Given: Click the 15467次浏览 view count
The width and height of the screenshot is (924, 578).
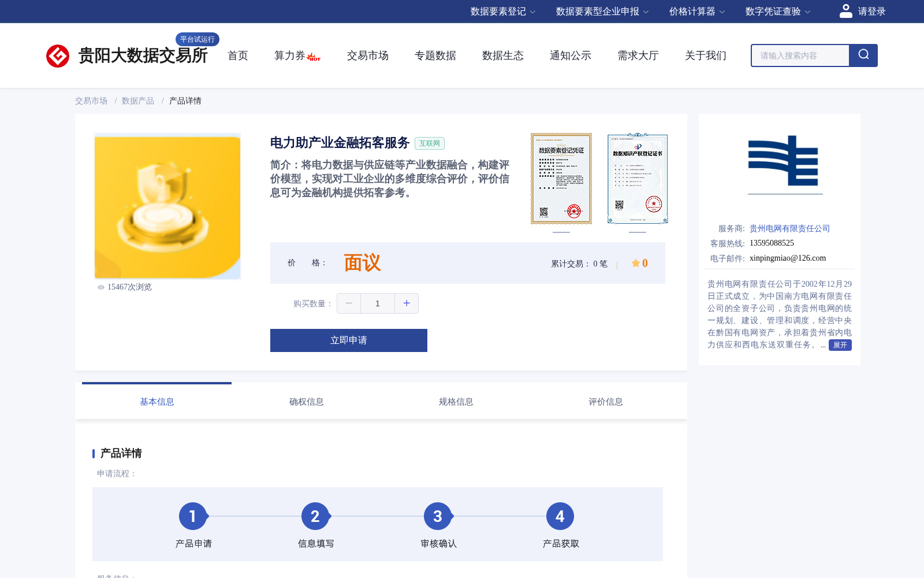Looking at the screenshot, I should (129, 287).
